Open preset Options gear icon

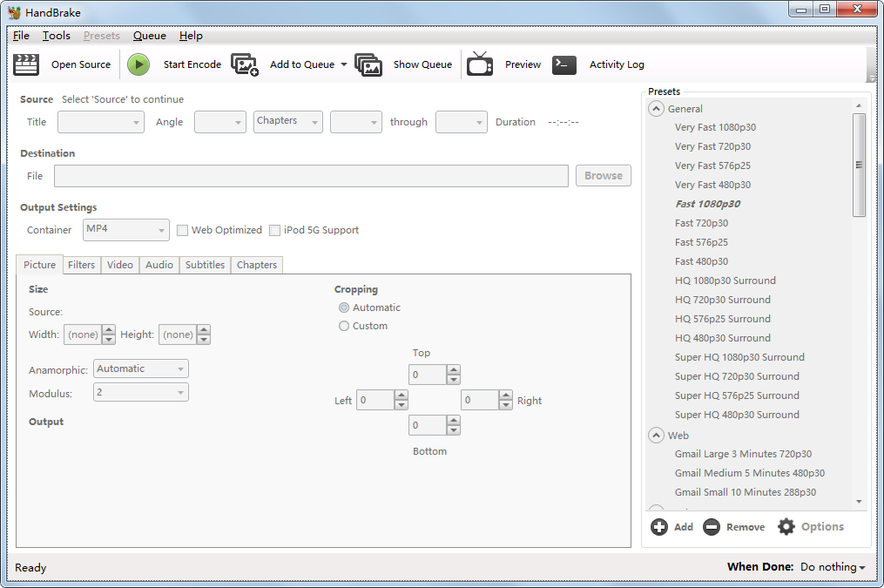click(786, 527)
